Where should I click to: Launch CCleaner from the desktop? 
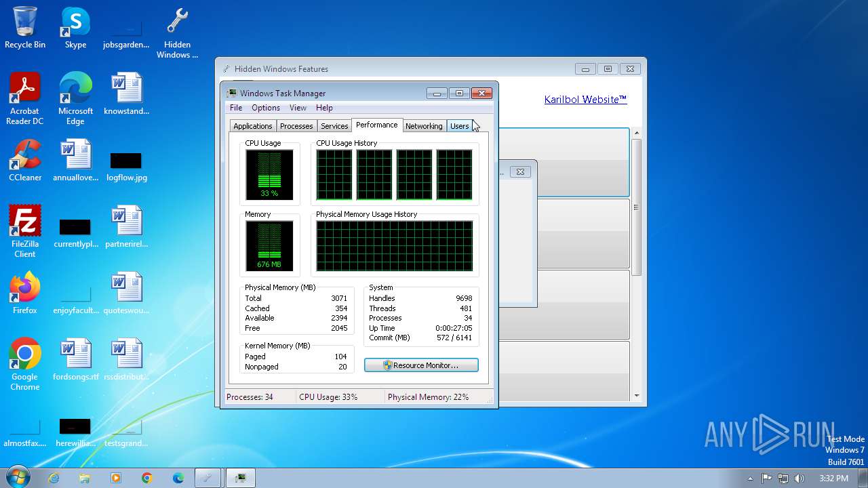click(x=25, y=161)
